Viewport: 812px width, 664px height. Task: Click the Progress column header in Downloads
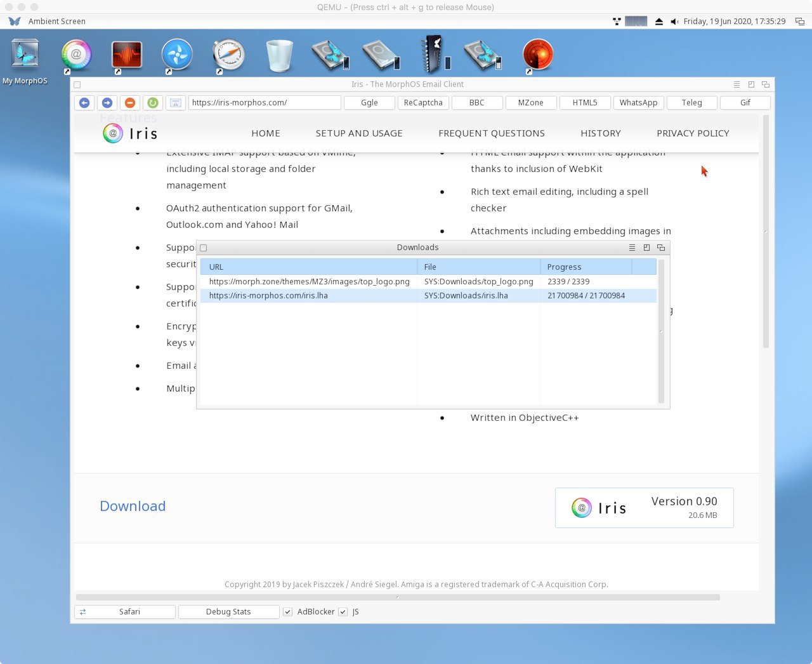click(x=586, y=267)
